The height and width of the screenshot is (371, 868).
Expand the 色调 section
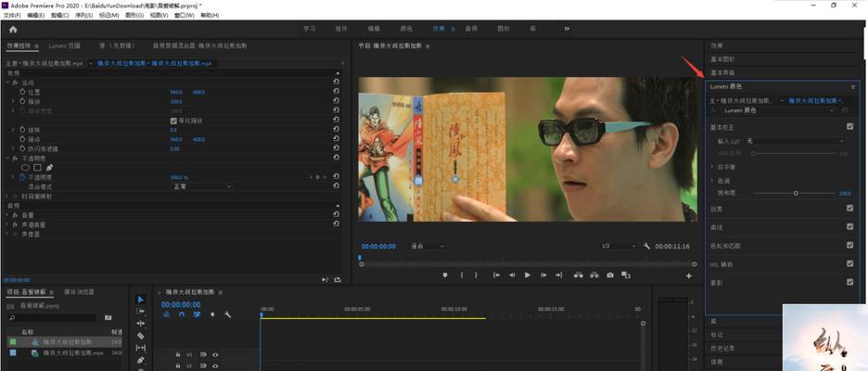[712, 181]
